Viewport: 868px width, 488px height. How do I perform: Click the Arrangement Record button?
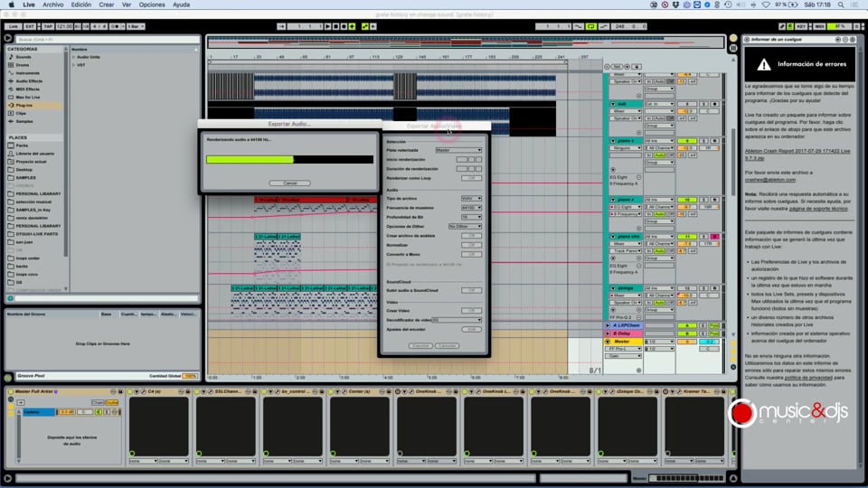[x=344, y=26]
